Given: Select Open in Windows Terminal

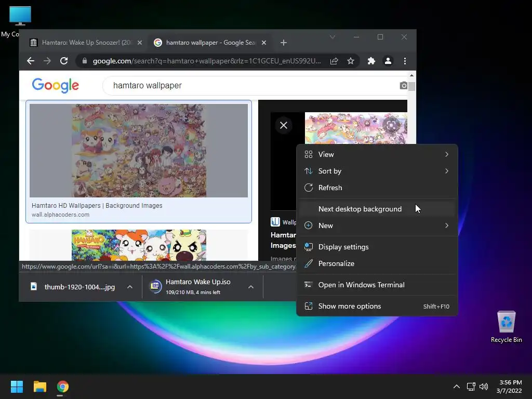Looking at the screenshot, I should [x=377, y=285].
